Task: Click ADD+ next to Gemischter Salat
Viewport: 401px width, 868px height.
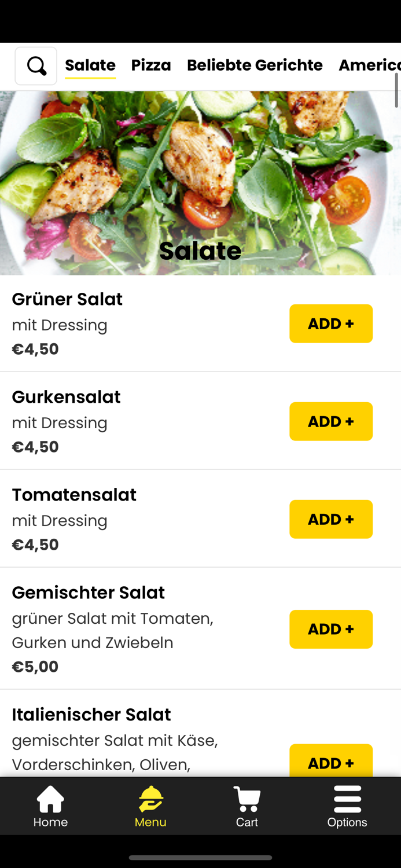Action: pos(331,629)
